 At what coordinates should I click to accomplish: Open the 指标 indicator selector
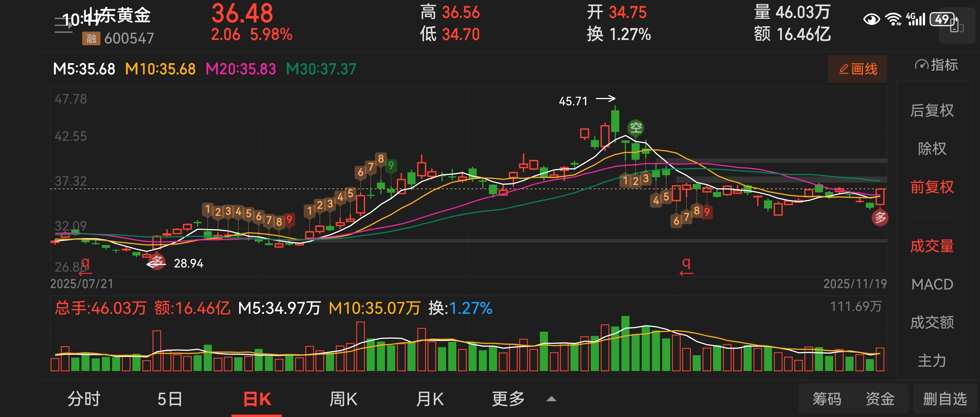[936, 65]
